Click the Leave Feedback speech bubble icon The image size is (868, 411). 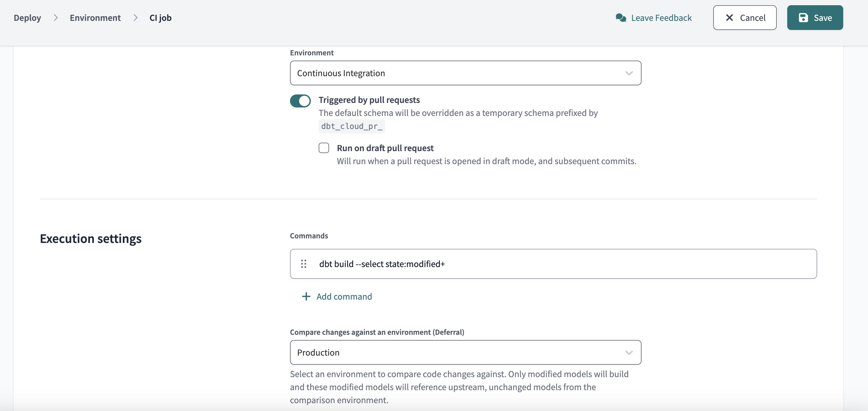pos(620,18)
